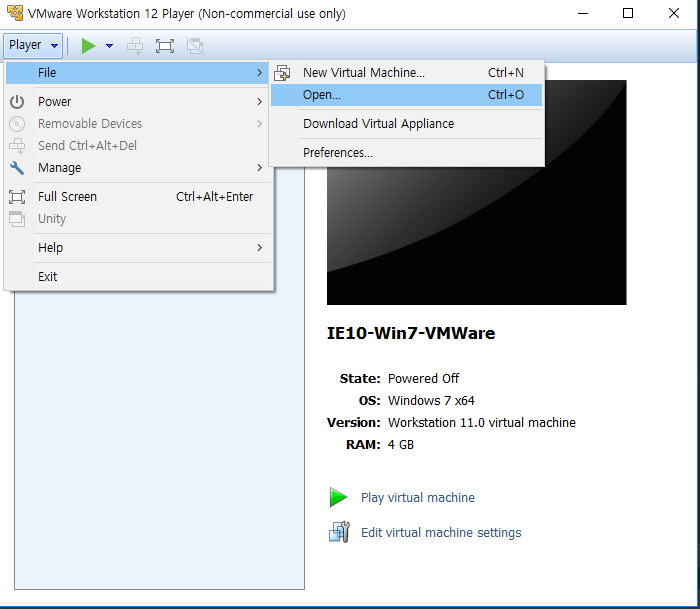Click the Unity mode toolbar icon
The height and width of the screenshot is (609, 700).
pos(195,46)
